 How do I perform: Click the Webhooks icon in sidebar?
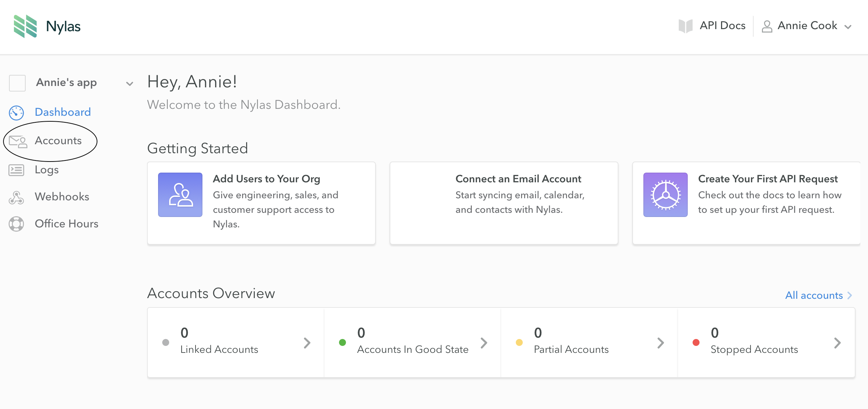click(x=16, y=197)
